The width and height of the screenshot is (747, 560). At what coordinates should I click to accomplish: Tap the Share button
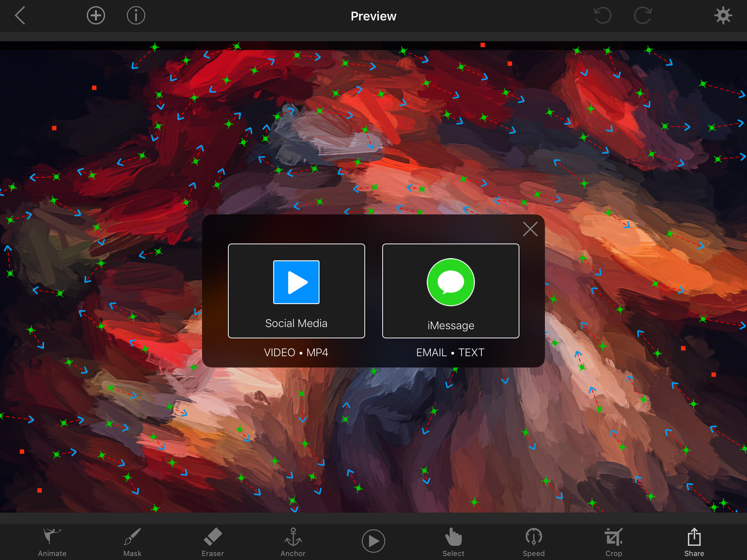(694, 542)
